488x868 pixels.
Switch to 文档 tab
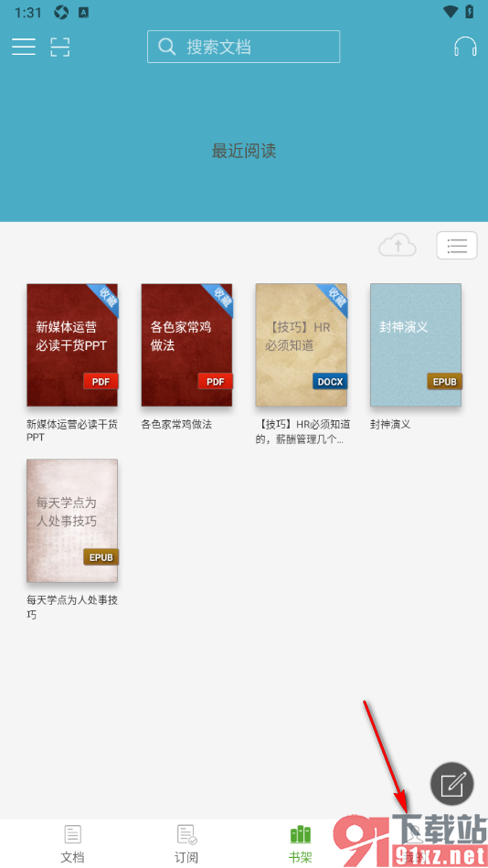coord(72,844)
